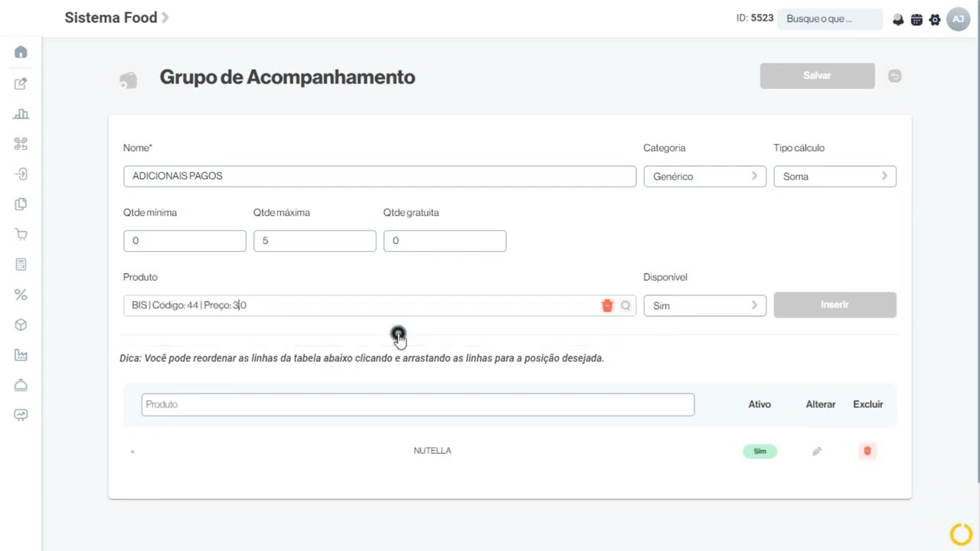Click the Excluir column header
Screen dimensions: 980x551
(868, 404)
